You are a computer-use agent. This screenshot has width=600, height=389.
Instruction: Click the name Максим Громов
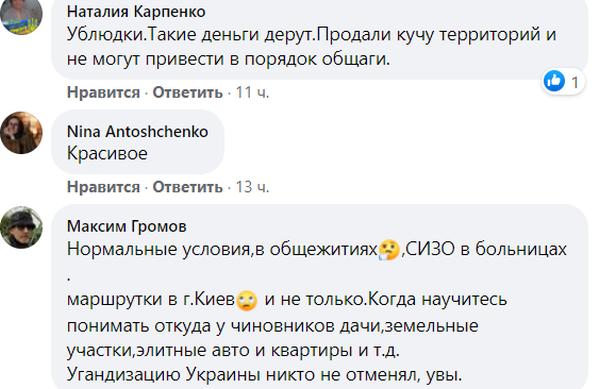[126, 226]
